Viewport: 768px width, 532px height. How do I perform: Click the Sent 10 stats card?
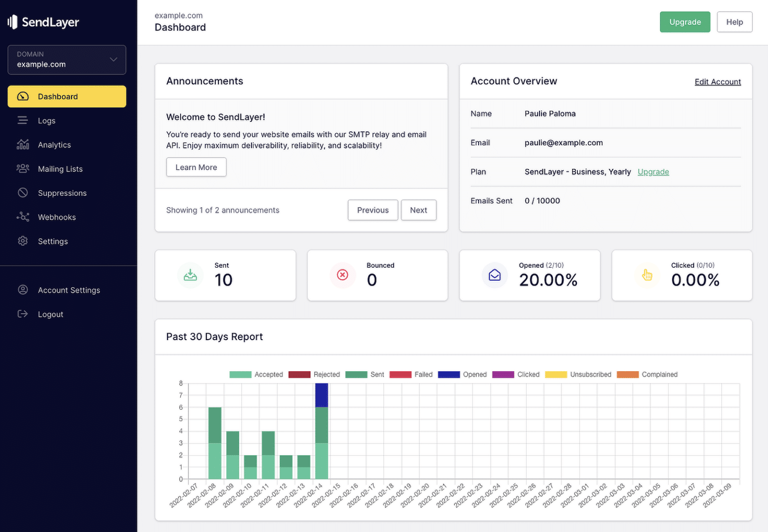pyautogui.click(x=225, y=275)
